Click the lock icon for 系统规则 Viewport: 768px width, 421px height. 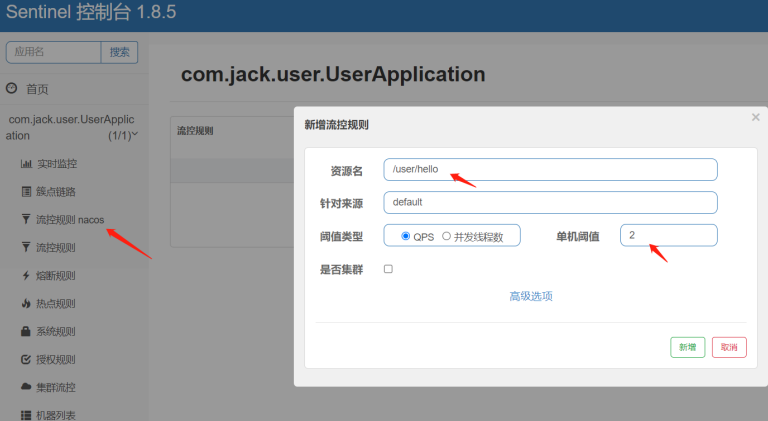pyautogui.click(x=26, y=331)
